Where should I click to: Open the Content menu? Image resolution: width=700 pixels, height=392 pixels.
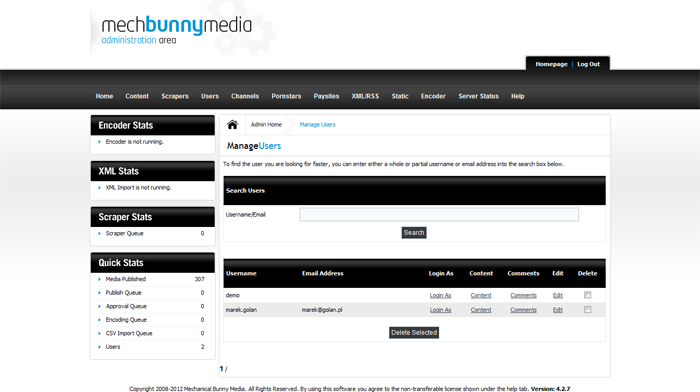coord(137,96)
